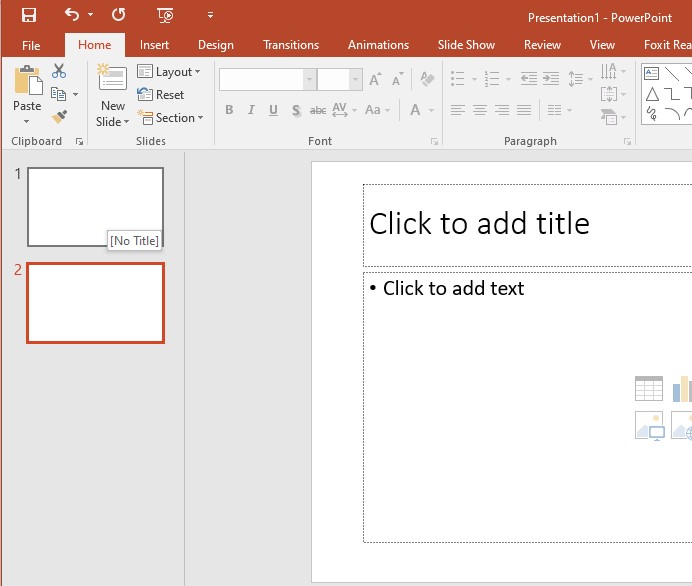Decrease list indent level
692x586 pixels.
(x=529, y=79)
